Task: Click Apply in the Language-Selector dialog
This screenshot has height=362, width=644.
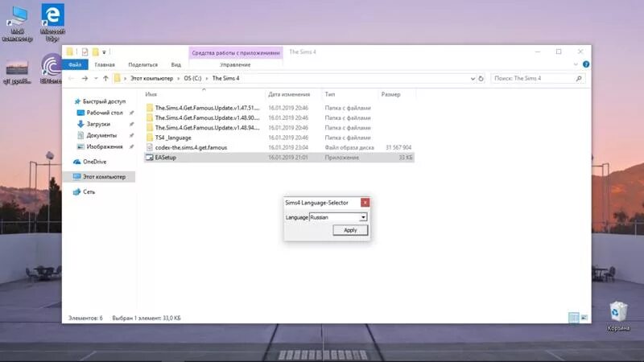Action: click(x=350, y=230)
